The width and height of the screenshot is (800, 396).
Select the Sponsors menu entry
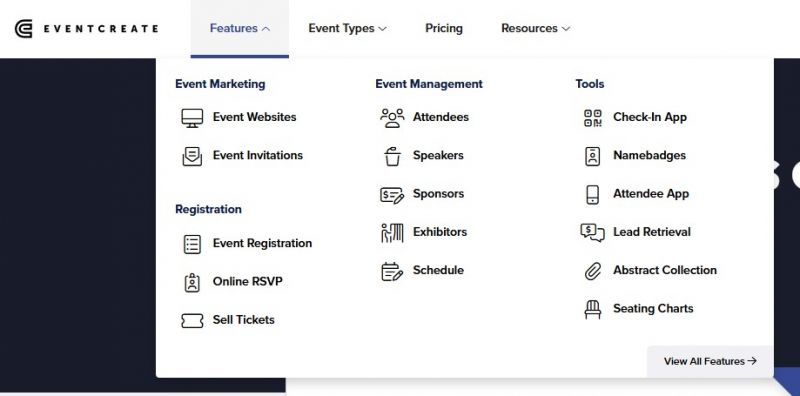pyautogui.click(x=438, y=194)
